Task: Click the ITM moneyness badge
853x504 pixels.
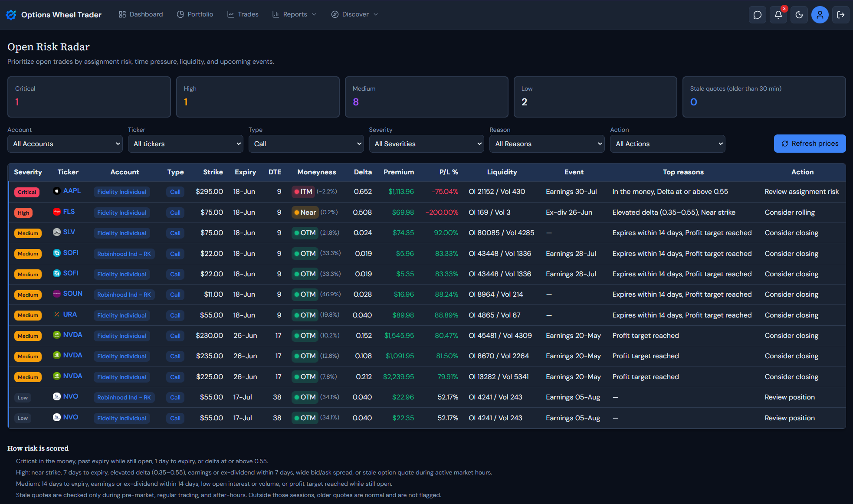Action: click(x=303, y=192)
